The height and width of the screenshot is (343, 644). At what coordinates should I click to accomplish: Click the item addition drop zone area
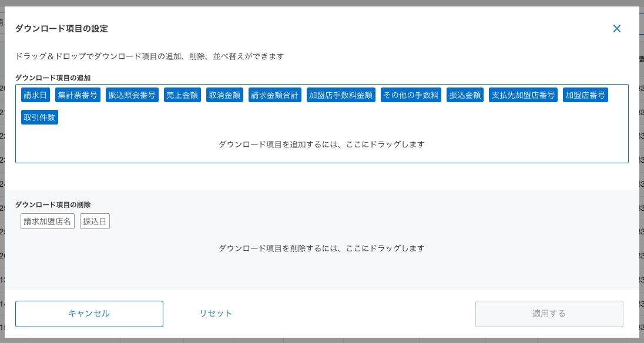[x=321, y=144]
